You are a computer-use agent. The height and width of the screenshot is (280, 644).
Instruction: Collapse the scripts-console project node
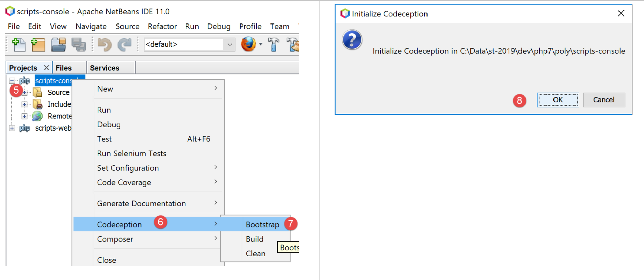click(12, 80)
